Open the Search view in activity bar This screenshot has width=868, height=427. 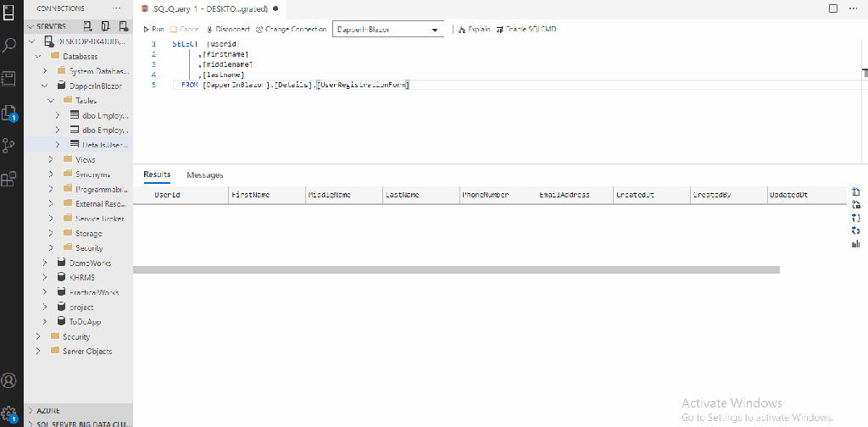point(10,45)
